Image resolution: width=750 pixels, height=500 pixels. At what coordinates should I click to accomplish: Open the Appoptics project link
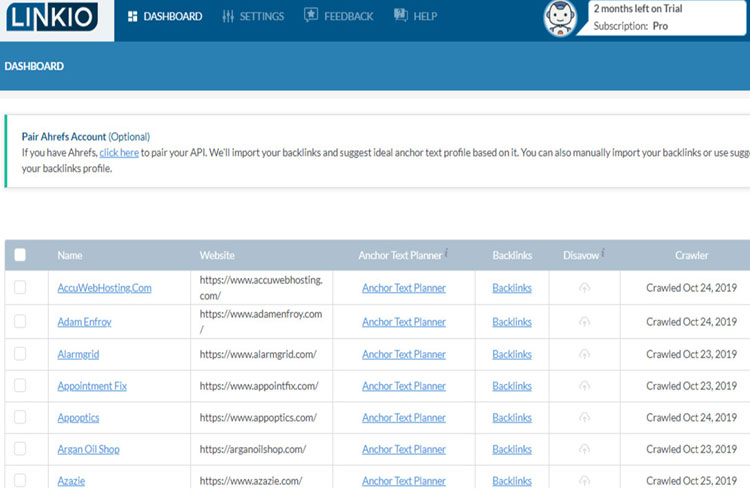pos(78,418)
